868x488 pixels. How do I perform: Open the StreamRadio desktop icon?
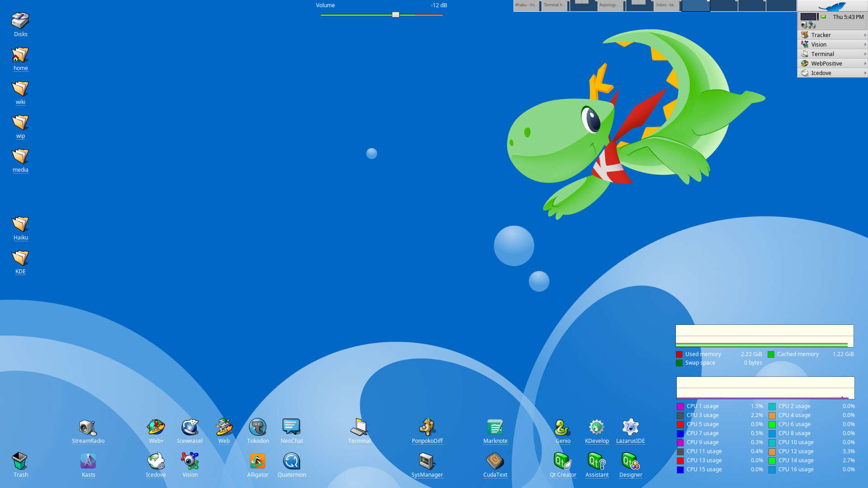point(88,427)
